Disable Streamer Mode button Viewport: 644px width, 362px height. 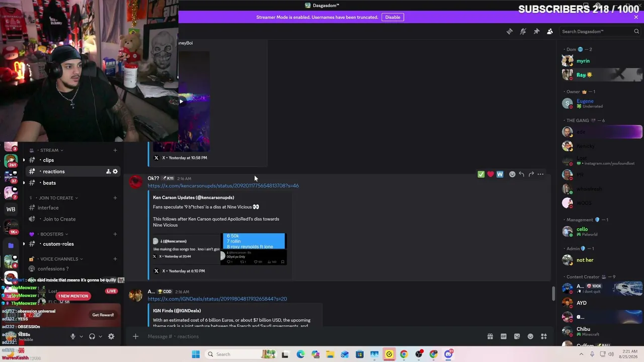392,17
